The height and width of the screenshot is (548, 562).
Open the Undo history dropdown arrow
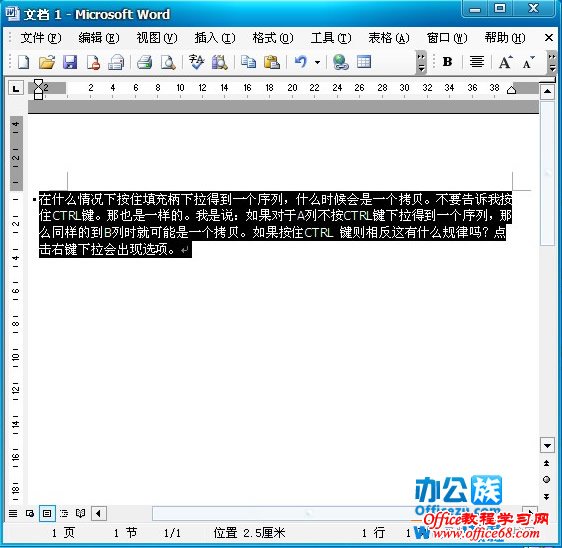point(318,62)
